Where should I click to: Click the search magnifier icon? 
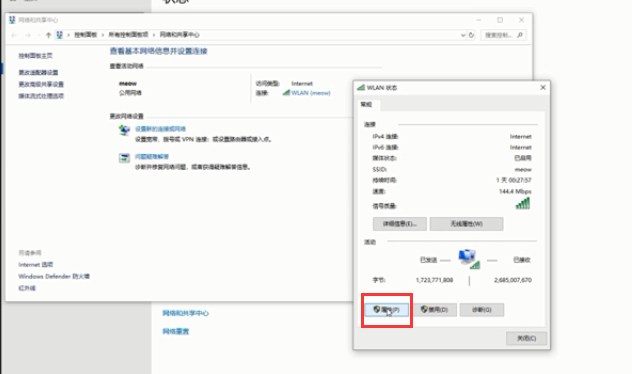[520, 35]
